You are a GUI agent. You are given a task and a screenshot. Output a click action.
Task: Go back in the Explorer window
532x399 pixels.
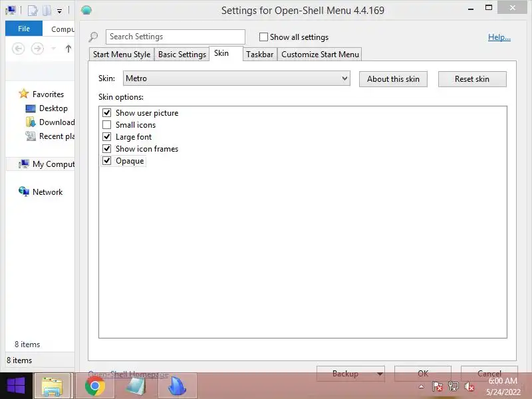19,49
